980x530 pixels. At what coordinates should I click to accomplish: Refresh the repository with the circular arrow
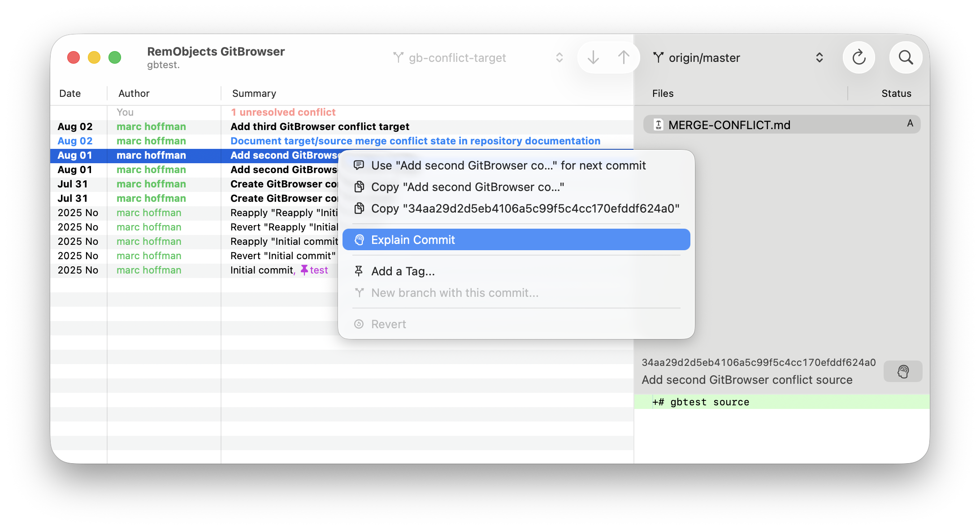click(859, 57)
